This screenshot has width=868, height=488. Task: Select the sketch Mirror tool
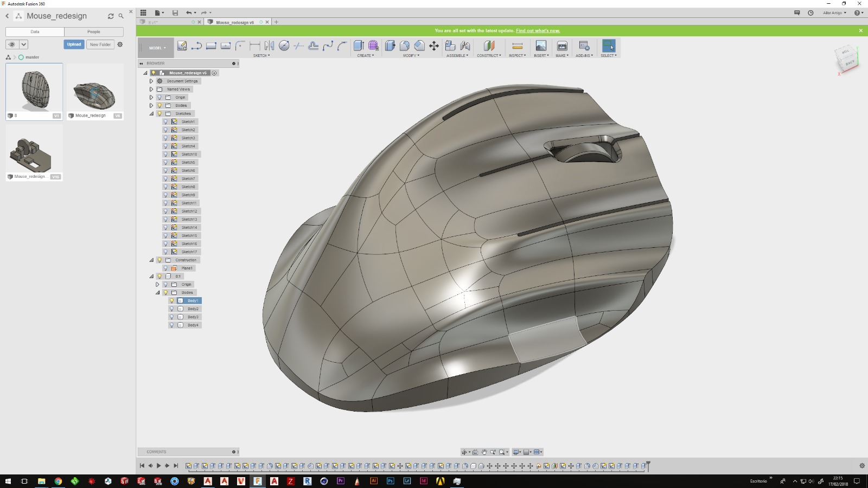[270, 46]
